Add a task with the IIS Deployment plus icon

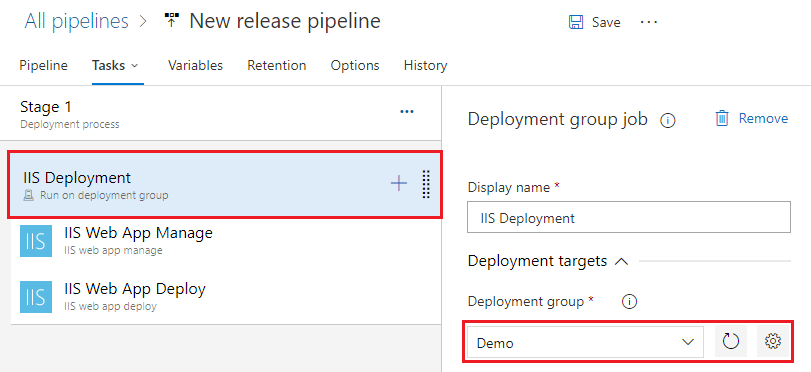399,183
